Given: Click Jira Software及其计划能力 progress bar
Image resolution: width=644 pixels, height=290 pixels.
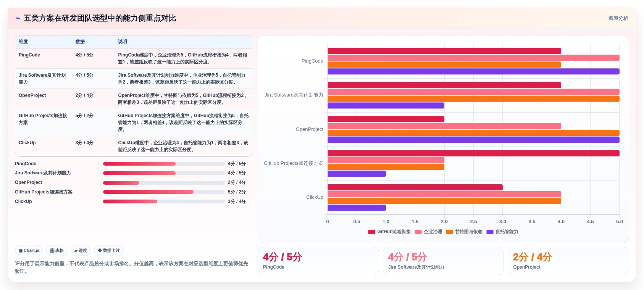Looking at the screenshot, I should [164, 173].
